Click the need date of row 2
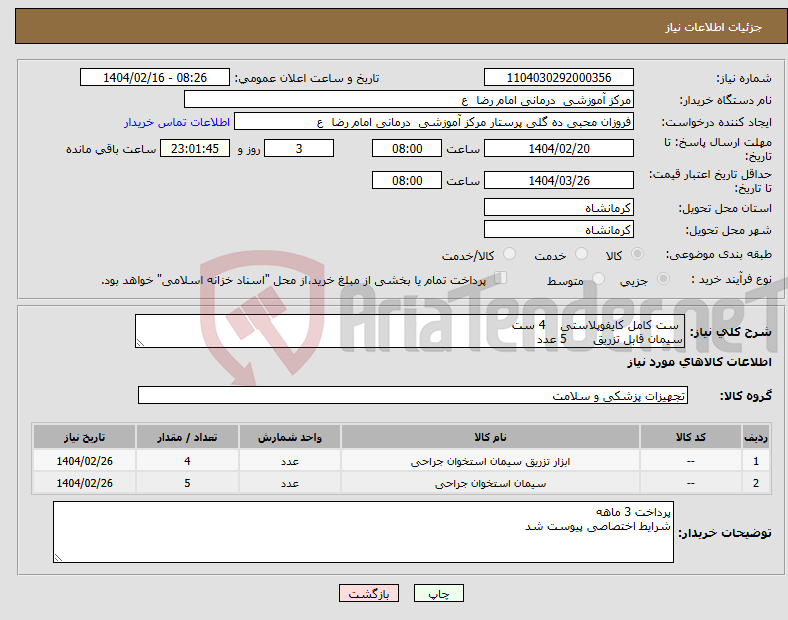The height and width of the screenshot is (620, 788). 84,483
